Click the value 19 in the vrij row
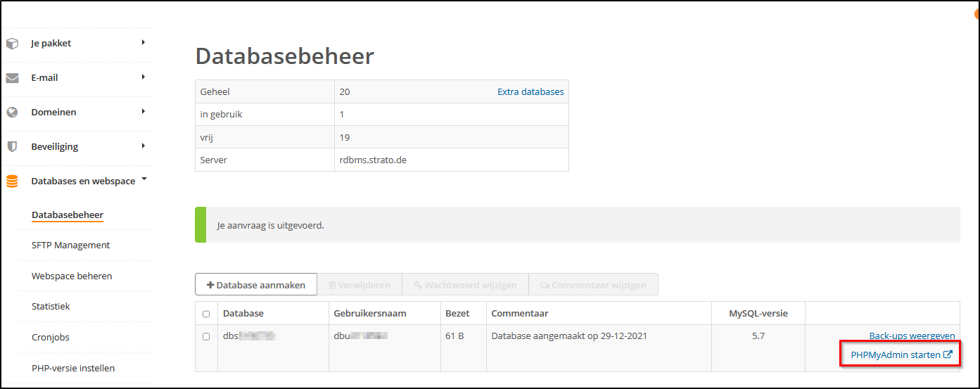The image size is (980, 389). pos(345,137)
